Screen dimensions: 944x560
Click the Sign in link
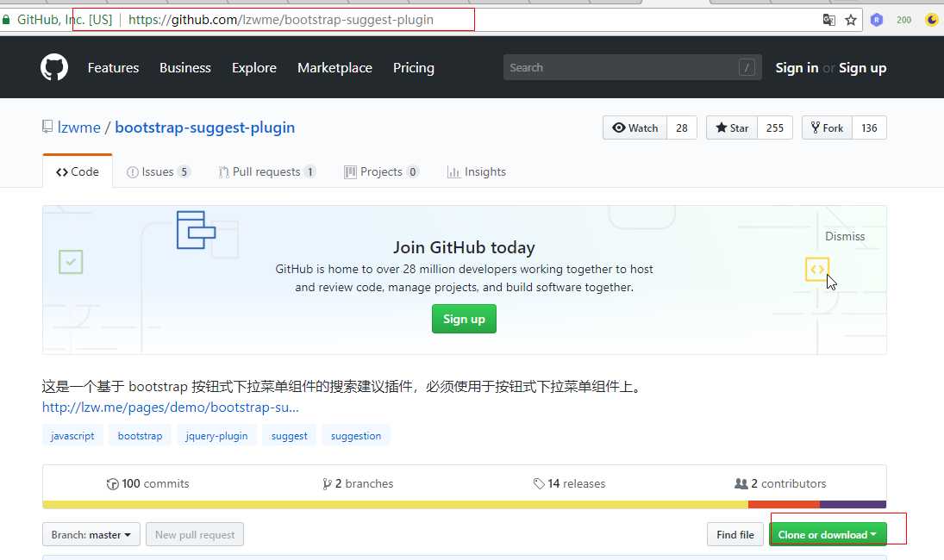797,67
